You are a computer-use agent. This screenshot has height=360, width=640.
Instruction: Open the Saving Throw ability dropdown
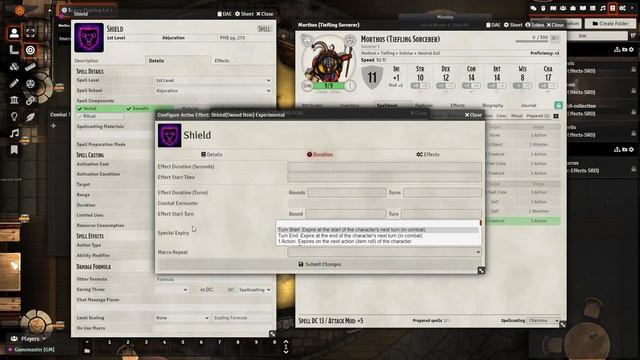[171, 290]
